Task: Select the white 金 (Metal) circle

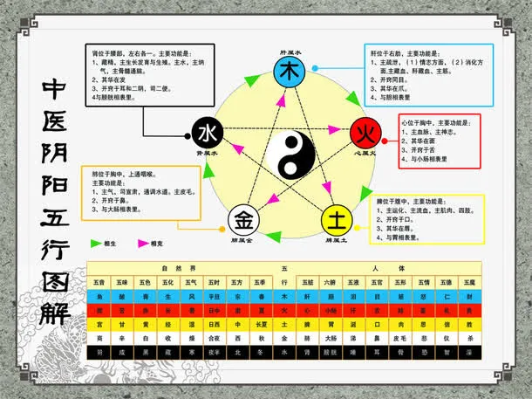Action: tap(242, 218)
